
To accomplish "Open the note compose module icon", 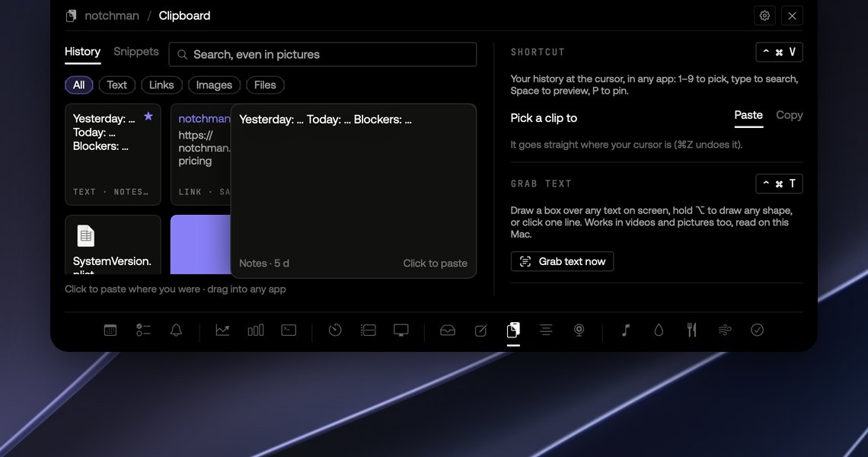I will coord(480,330).
